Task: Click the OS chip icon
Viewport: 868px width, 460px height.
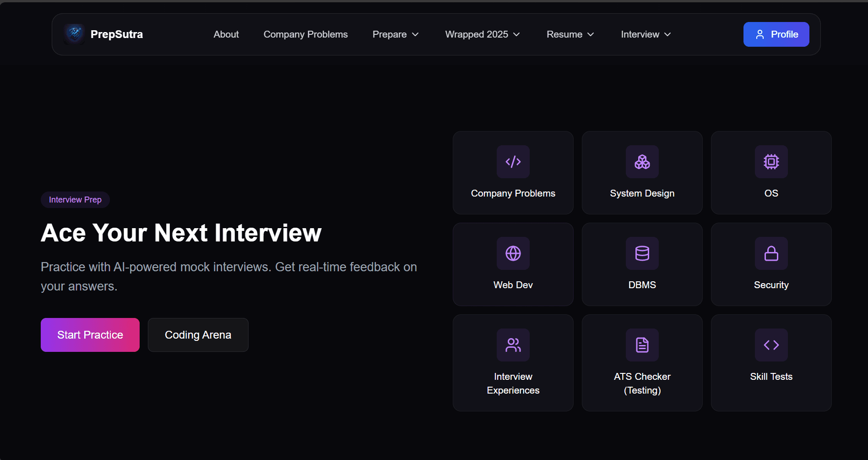Action: (771, 162)
